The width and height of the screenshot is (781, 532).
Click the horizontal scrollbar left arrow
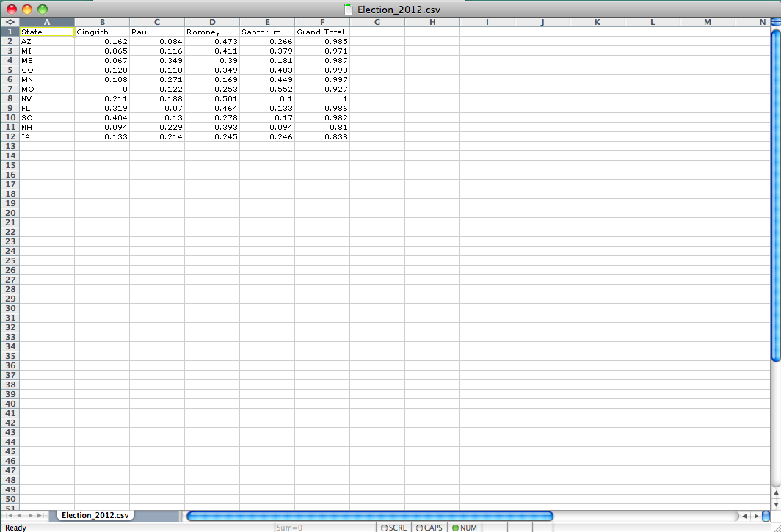[744, 516]
